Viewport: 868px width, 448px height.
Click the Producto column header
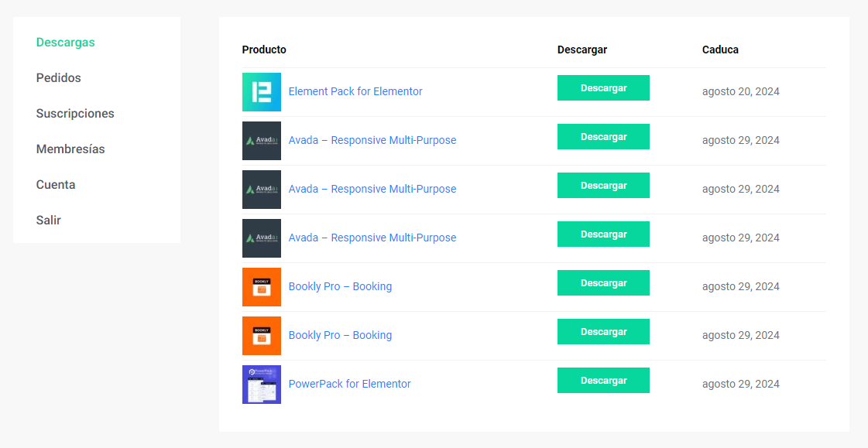pos(264,50)
